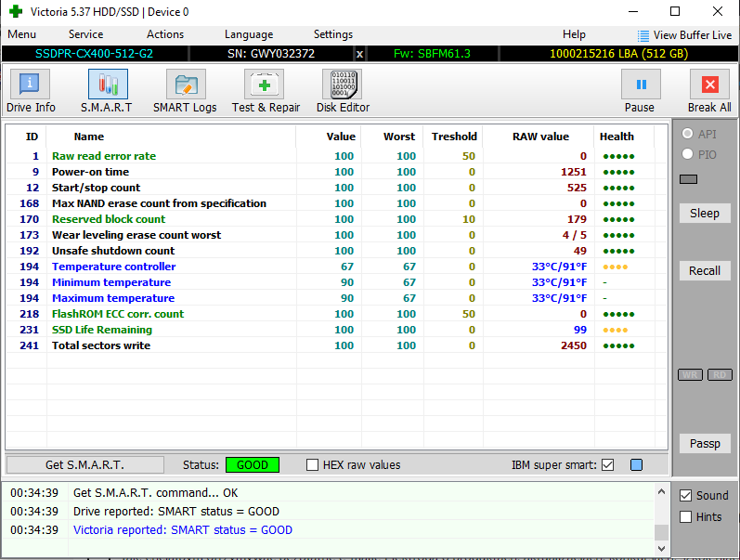Click the Get S.M.A.R.T. button
740x560 pixels.
[x=84, y=464]
